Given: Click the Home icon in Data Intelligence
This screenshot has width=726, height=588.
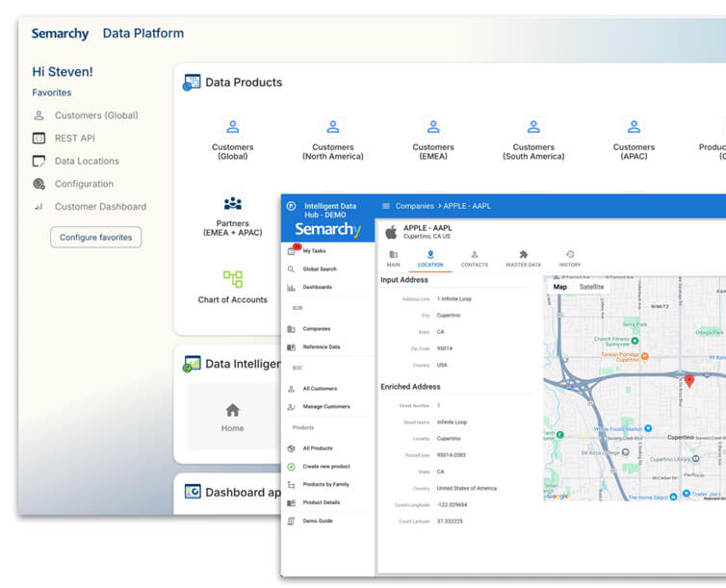Looking at the screenshot, I should pos(232,410).
